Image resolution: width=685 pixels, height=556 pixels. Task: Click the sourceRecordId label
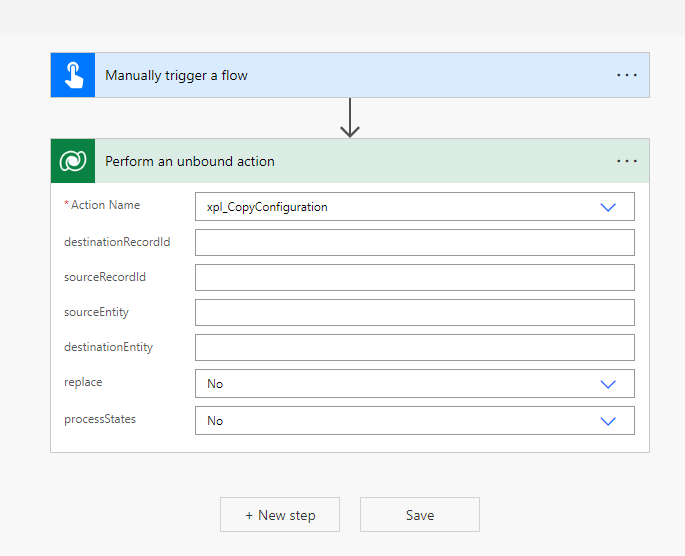105,277
